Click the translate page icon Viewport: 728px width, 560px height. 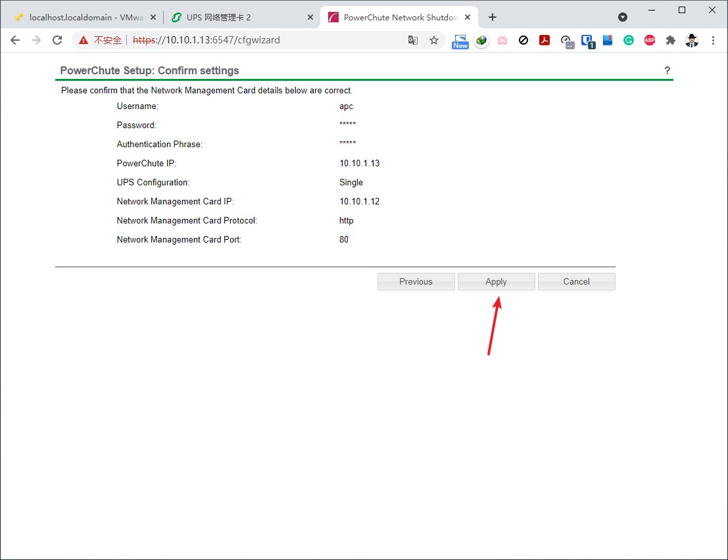pyautogui.click(x=413, y=40)
